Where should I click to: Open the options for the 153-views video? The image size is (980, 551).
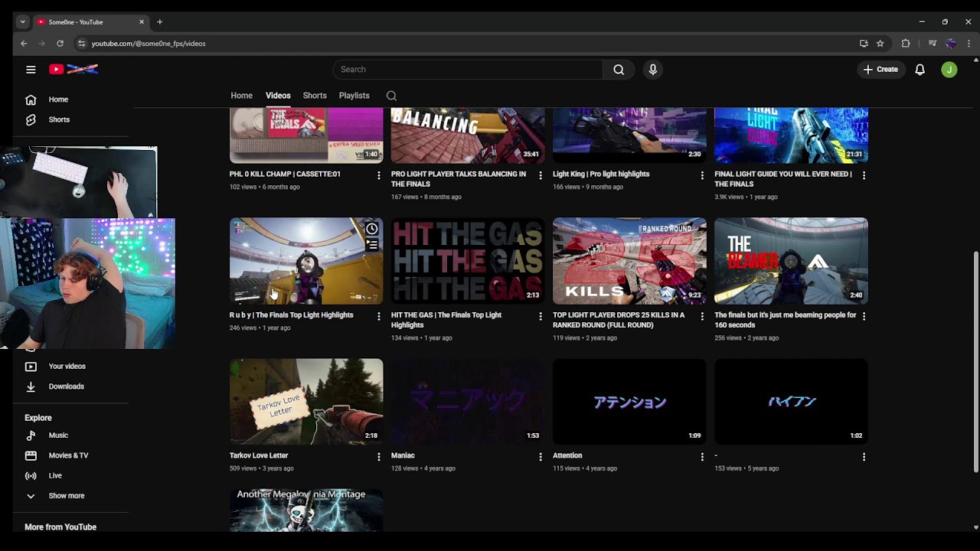click(x=864, y=457)
